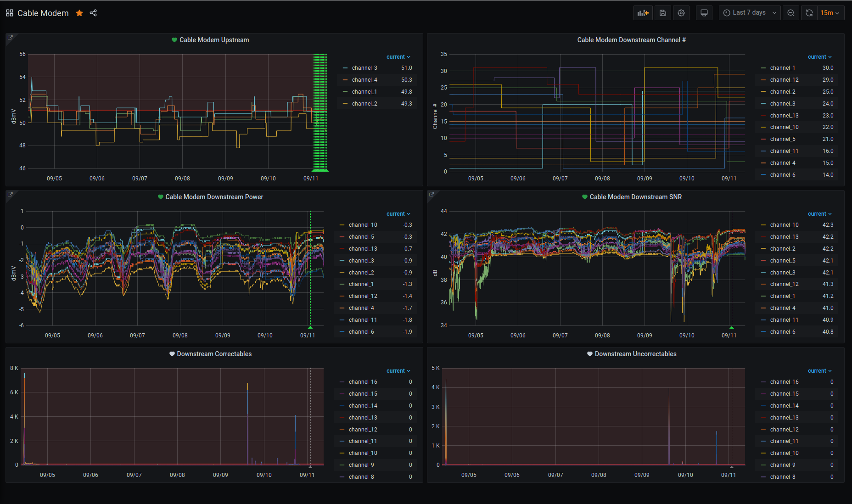Cycle view mode with the monitor icon
Viewport: 852px width, 504px height.
(x=704, y=13)
